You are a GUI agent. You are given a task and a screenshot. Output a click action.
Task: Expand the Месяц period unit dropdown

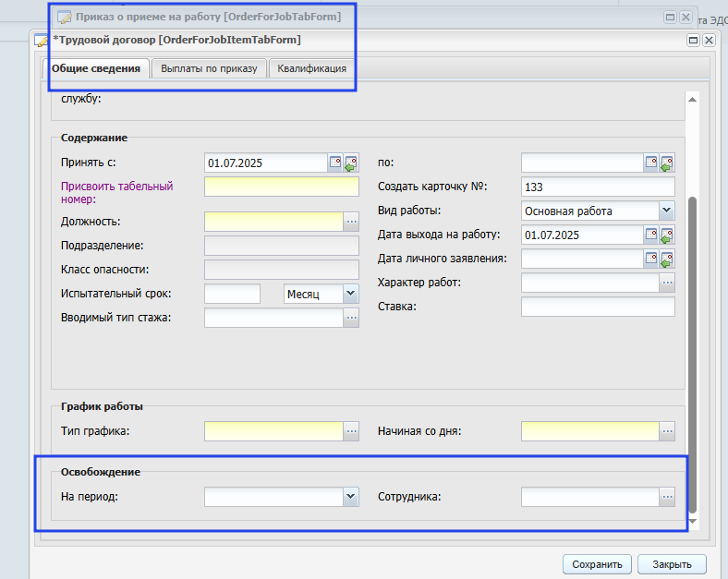coord(351,294)
